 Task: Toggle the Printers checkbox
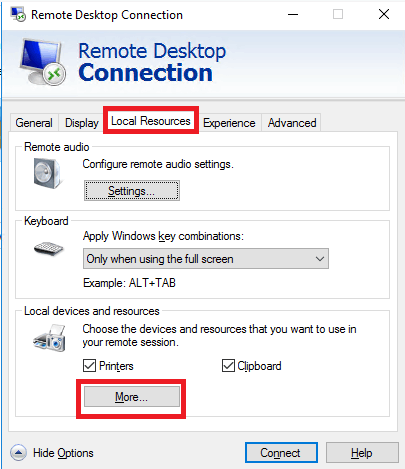click(x=89, y=366)
